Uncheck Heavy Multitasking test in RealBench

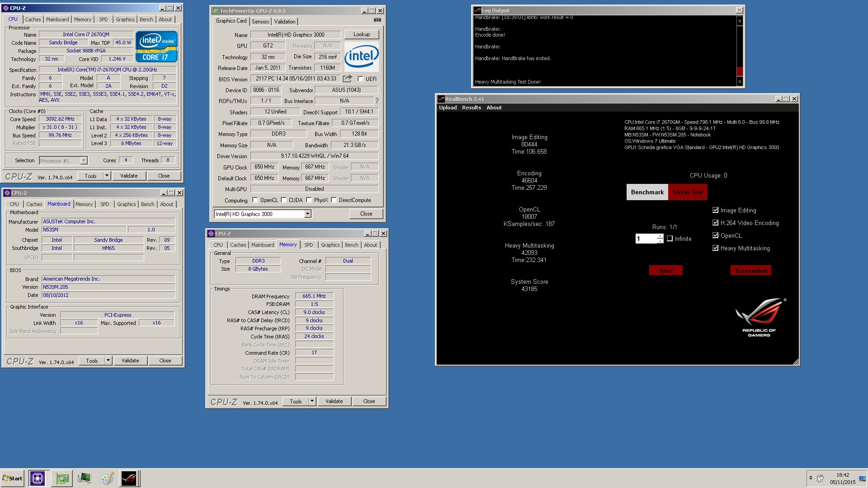coord(715,248)
